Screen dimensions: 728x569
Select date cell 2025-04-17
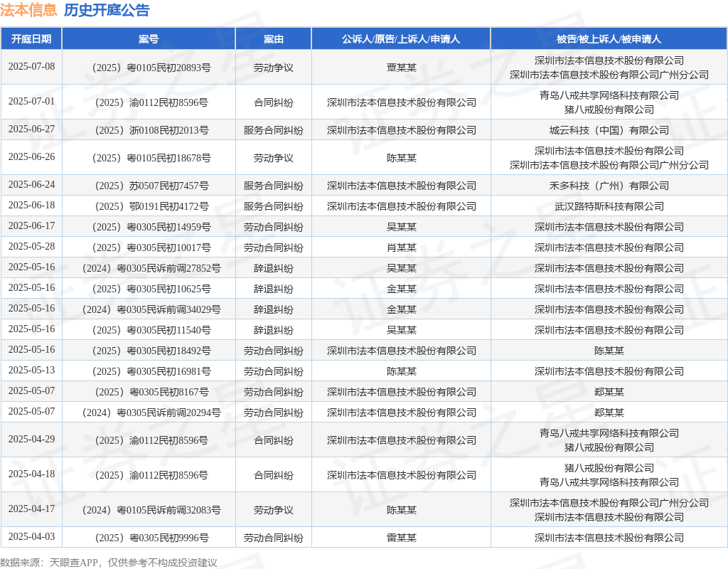pos(31,509)
